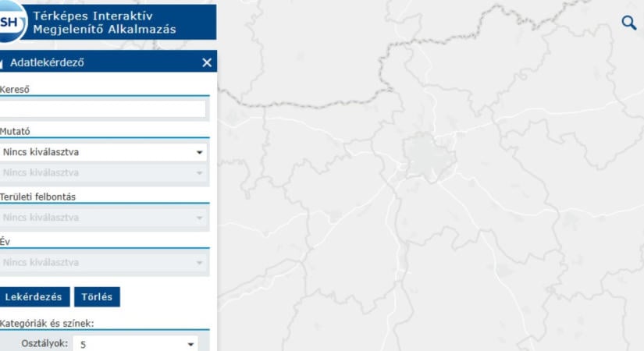
Task: Click the KSH logo
Action: 12,21
